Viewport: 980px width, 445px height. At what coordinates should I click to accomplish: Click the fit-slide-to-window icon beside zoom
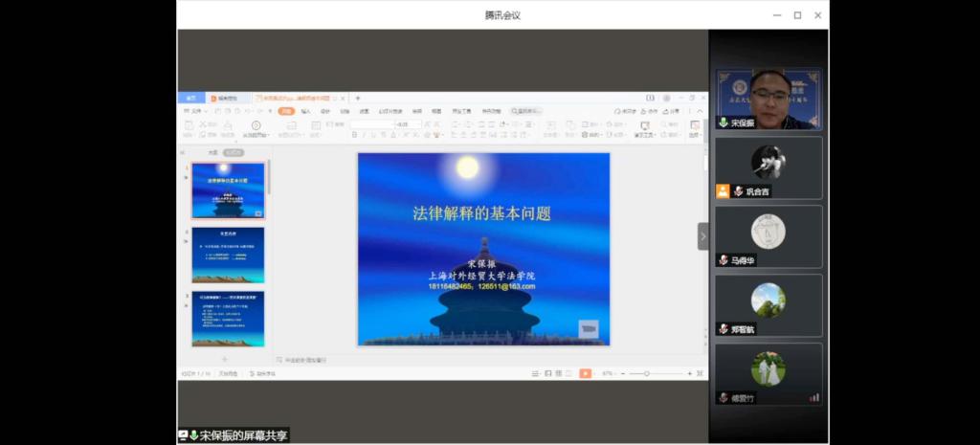coord(701,373)
